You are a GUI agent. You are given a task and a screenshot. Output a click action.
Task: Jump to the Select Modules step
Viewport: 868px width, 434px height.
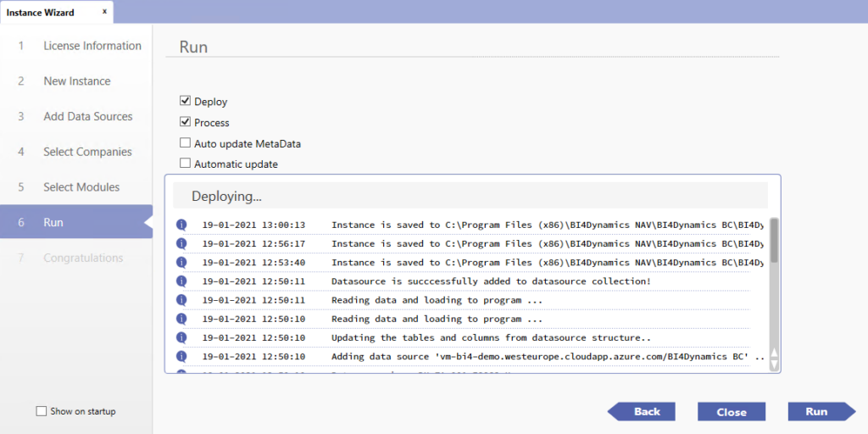pyautogui.click(x=81, y=187)
